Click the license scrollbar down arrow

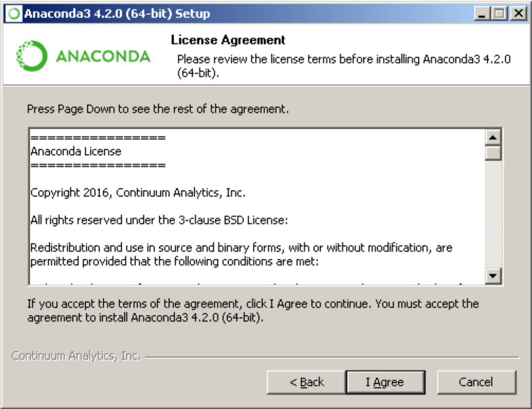coord(493,276)
